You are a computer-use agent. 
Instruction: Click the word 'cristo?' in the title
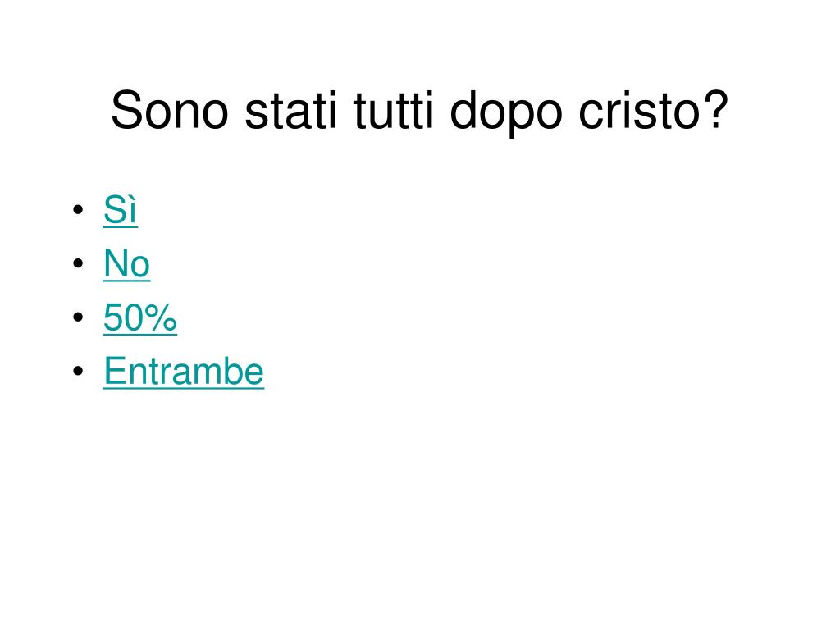pos(654,111)
